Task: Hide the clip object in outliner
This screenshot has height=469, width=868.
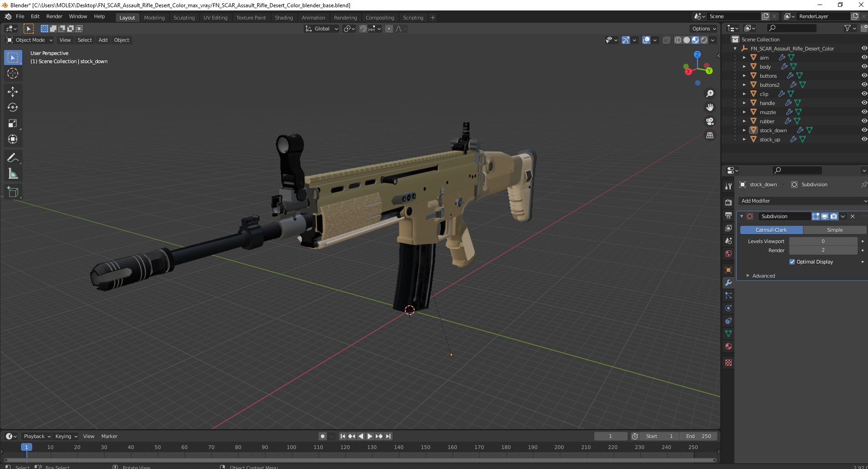Action: [x=864, y=94]
